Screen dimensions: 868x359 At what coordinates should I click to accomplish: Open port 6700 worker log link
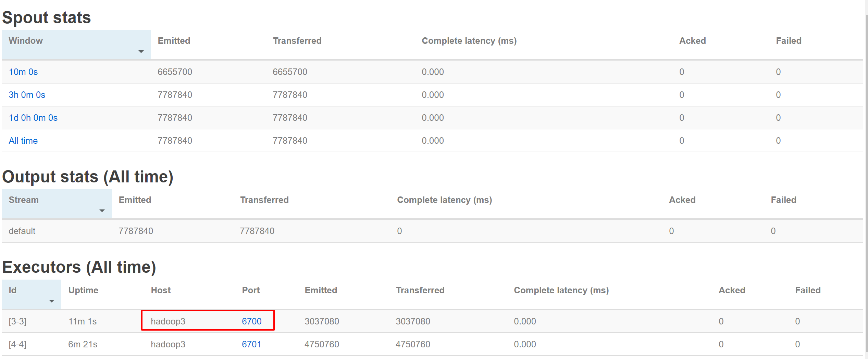pos(251,321)
